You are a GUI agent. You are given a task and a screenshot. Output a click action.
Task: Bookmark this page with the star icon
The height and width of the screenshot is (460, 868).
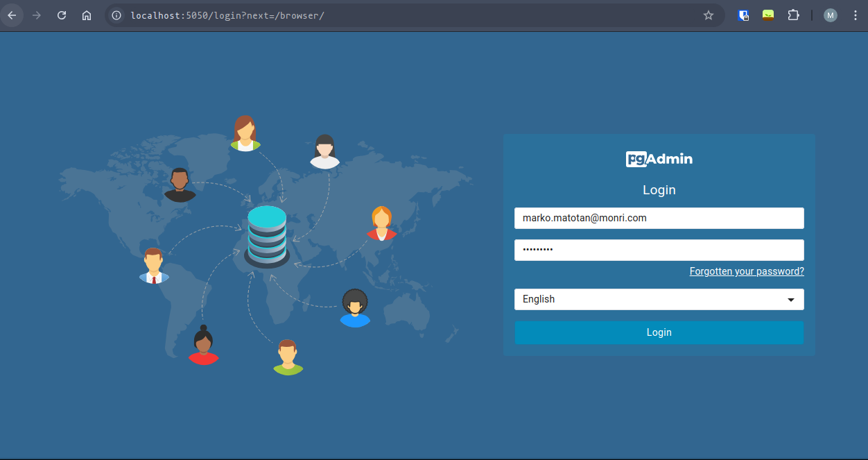[x=709, y=15]
